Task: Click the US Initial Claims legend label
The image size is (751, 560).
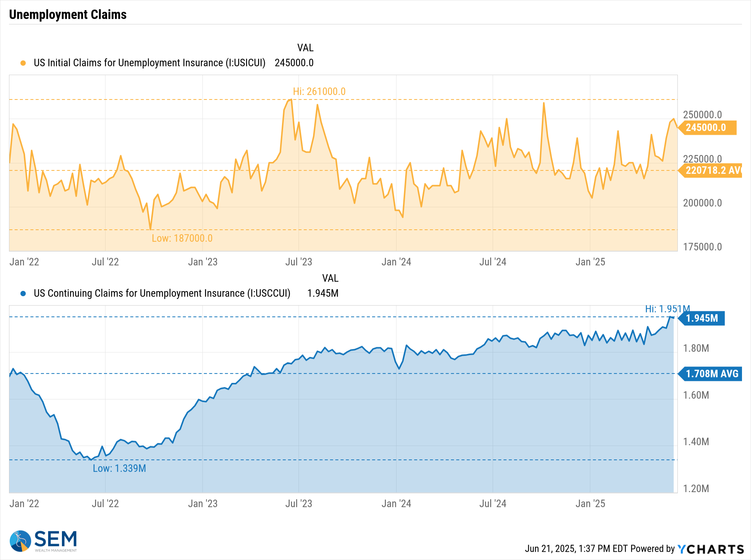Action: pos(149,63)
